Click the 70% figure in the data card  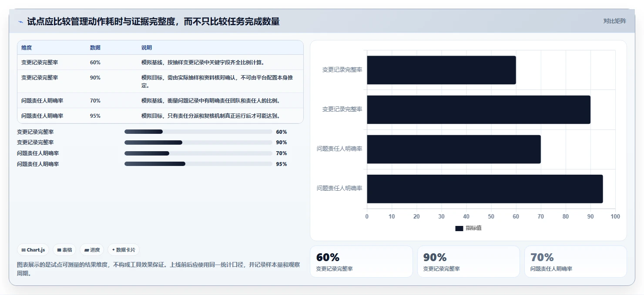(542, 257)
